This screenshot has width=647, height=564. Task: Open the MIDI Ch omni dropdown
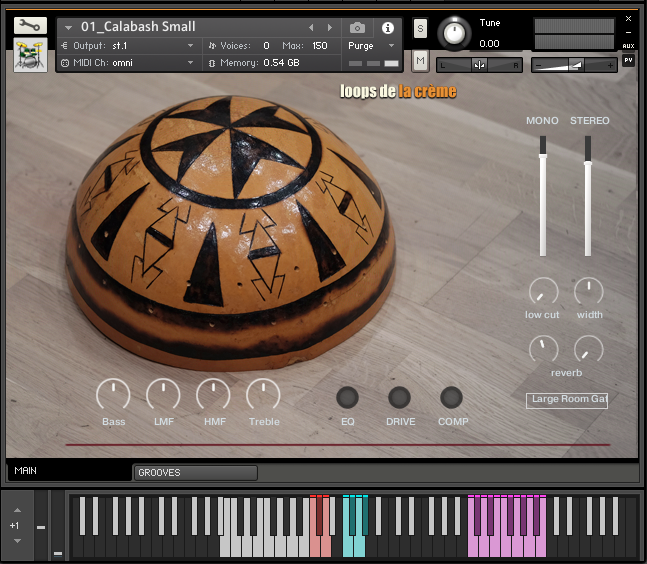[x=128, y=63]
